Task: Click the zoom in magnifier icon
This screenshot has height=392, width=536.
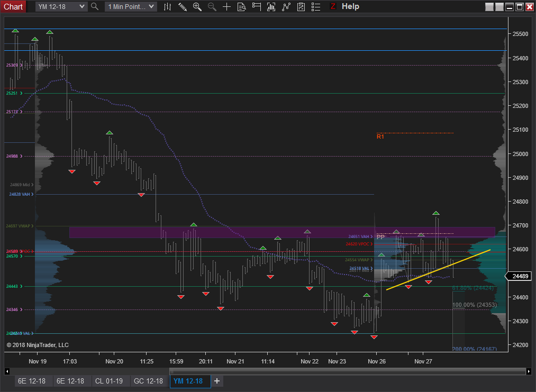Action: pyautogui.click(x=197, y=6)
